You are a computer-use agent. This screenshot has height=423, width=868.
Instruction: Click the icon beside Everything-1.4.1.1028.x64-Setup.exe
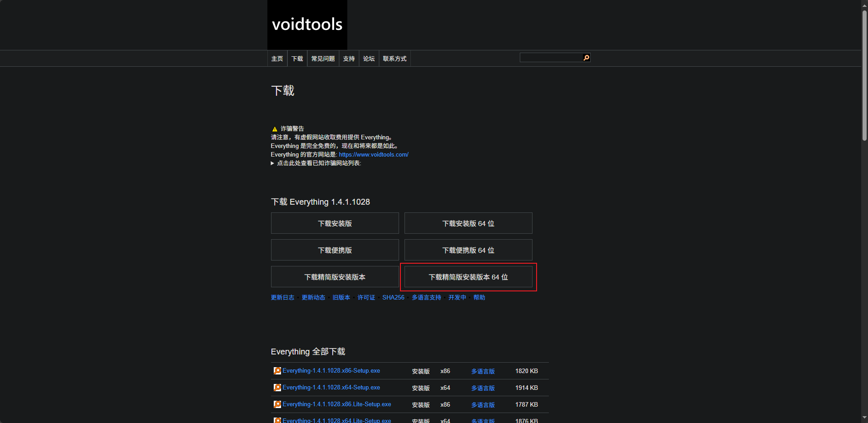tap(277, 388)
